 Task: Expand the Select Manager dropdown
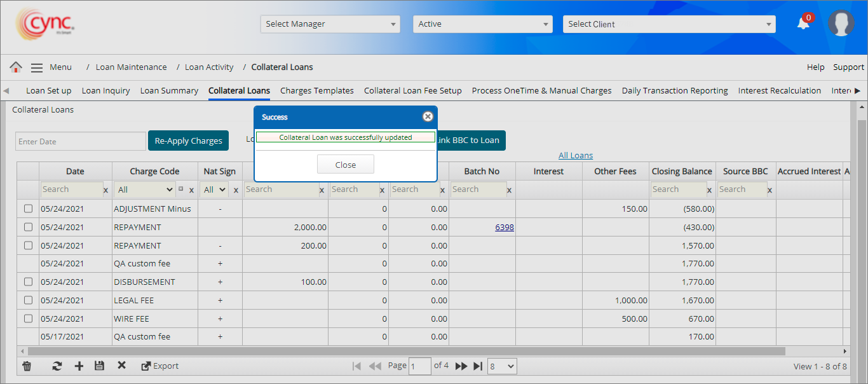point(330,24)
